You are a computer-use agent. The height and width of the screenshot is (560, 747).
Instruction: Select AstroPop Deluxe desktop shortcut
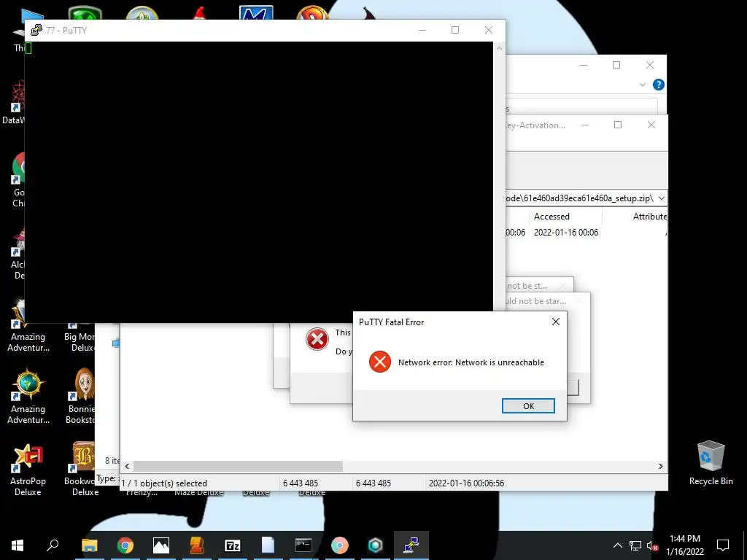(28, 470)
